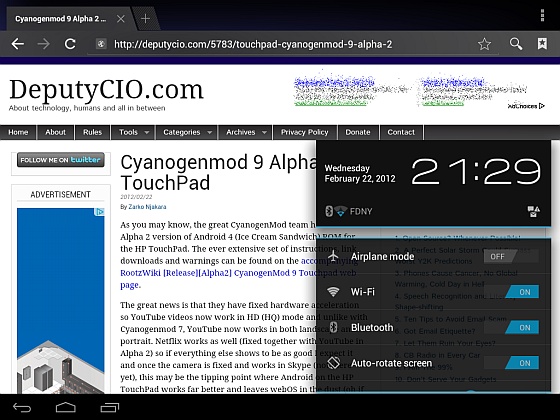
Task: Tap the Airplane mode label
Action: pos(382,256)
